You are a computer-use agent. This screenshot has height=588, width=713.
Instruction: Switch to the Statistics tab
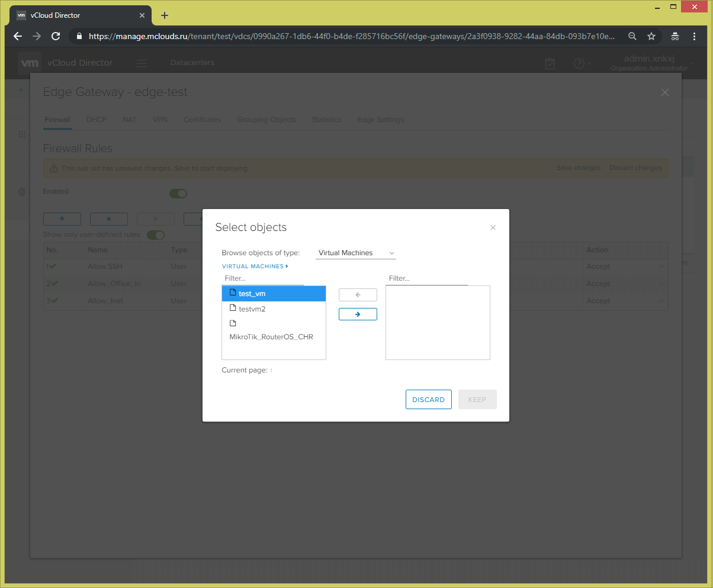pyautogui.click(x=327, y=120)
